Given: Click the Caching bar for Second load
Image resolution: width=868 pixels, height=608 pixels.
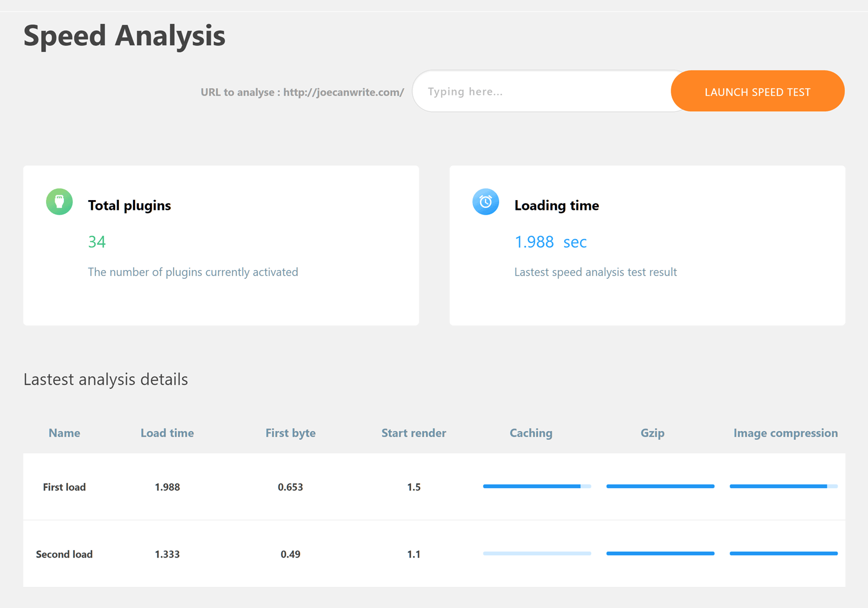Looking at the screenshot, I should click(x=537, y=553).
